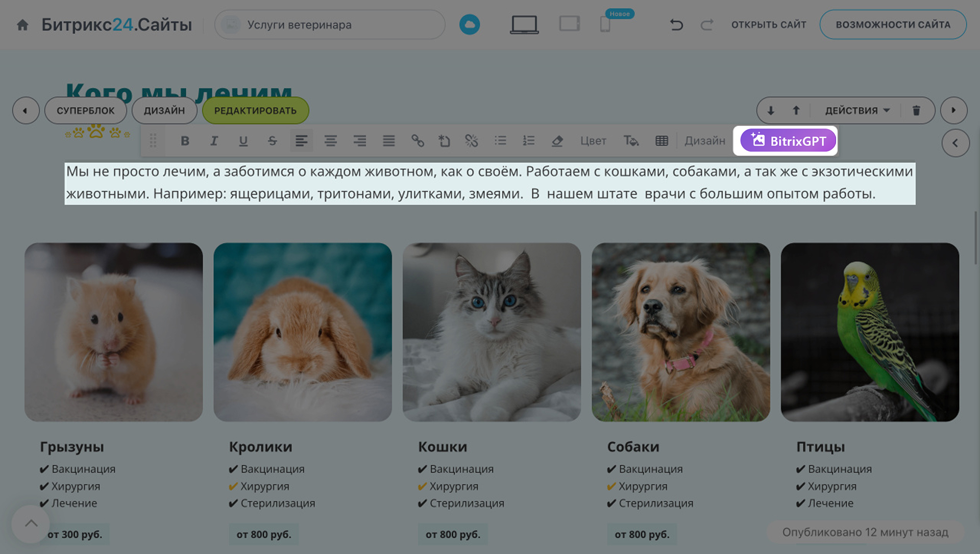Viewport: 980px width, 554px height.
Task: Center align the paragraph text
Action: pos(330,141)
